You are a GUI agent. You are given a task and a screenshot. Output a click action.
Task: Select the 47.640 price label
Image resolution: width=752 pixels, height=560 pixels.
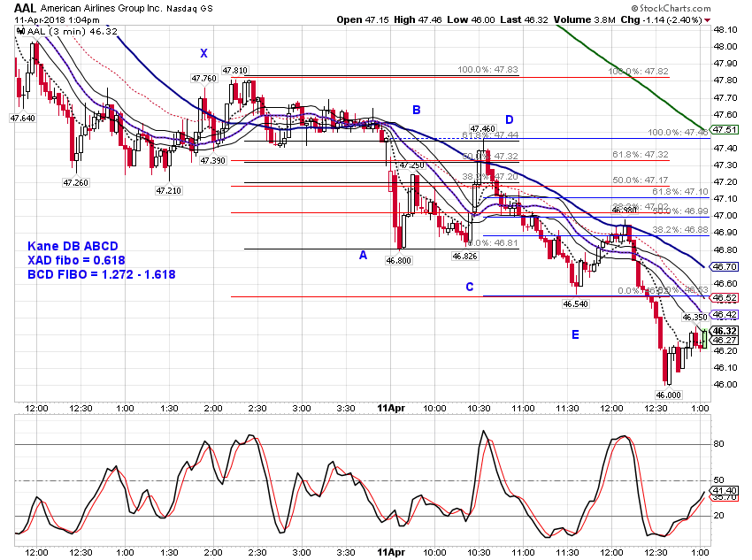click(x=22, y=119)
